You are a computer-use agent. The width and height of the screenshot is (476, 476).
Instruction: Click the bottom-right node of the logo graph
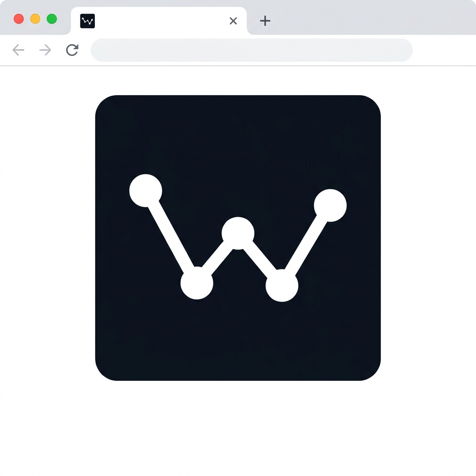coord(282,285)
